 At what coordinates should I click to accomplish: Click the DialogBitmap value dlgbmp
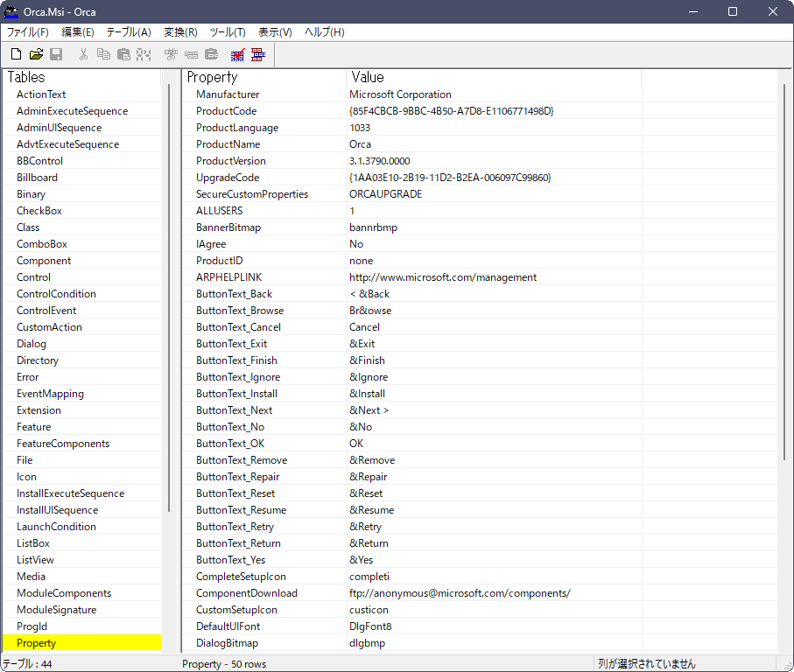tap(367, 643)
